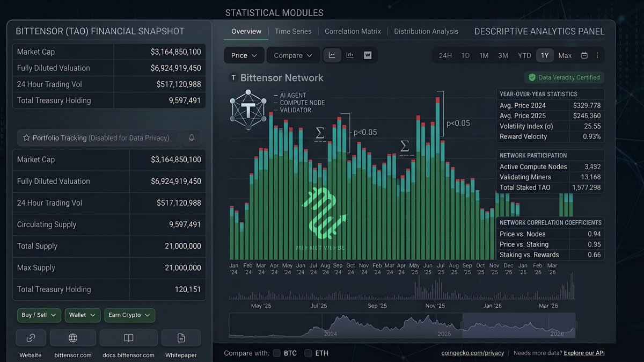Open the Price dropdown

[244, 55]
